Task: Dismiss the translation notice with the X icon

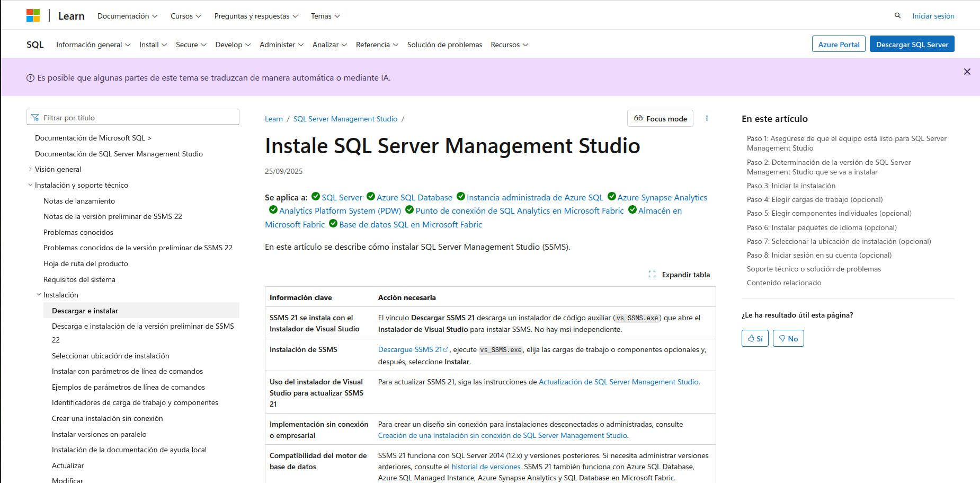Action: click(967, 71)
